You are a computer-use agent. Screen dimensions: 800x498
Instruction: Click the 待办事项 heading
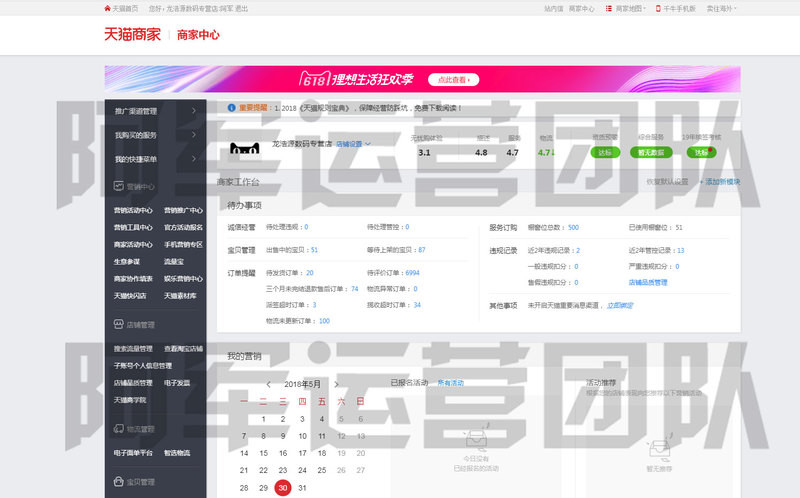pos(244,205)
